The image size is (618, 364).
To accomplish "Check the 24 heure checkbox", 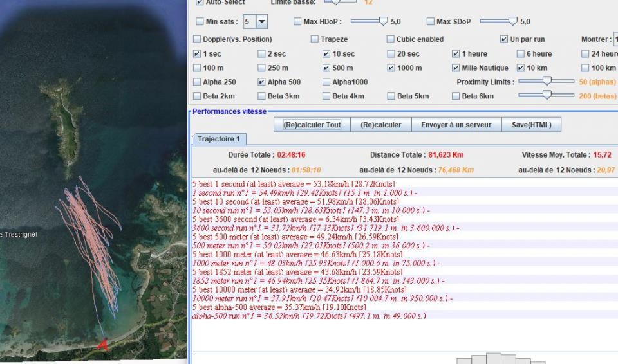I will 585,53.
